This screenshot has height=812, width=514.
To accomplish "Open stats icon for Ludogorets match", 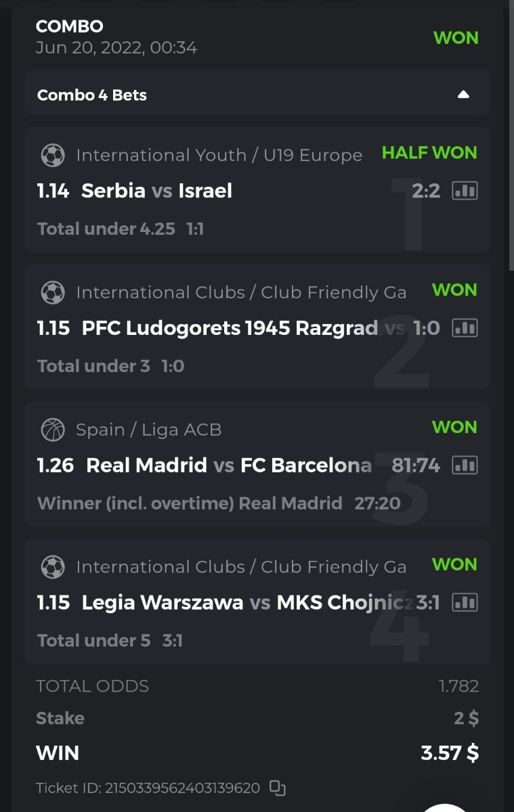I will (465, 329).
